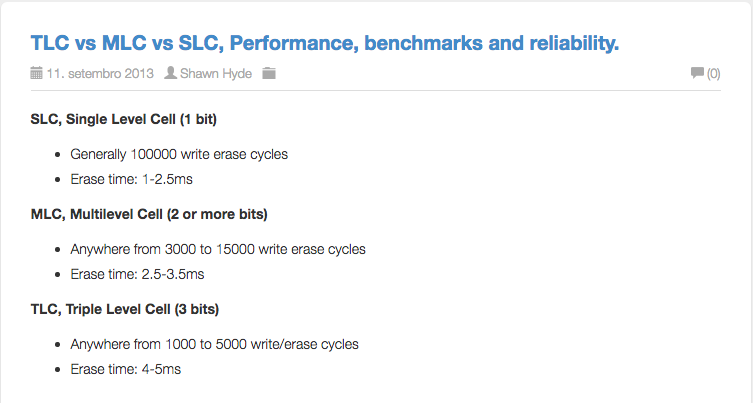Open the TLC vs MLC vs SLC article title
The image size is (753, 403).
pyautogui.click(x=325, y=43)
